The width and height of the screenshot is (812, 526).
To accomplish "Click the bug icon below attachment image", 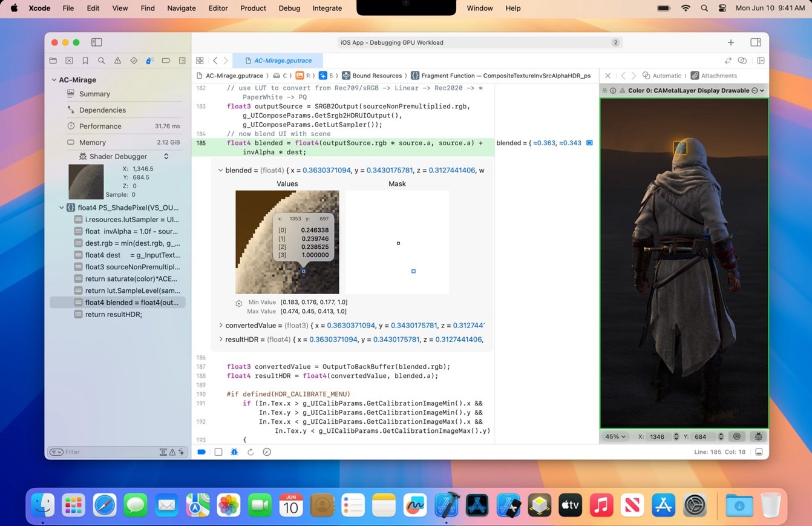I will pos(758,436).
